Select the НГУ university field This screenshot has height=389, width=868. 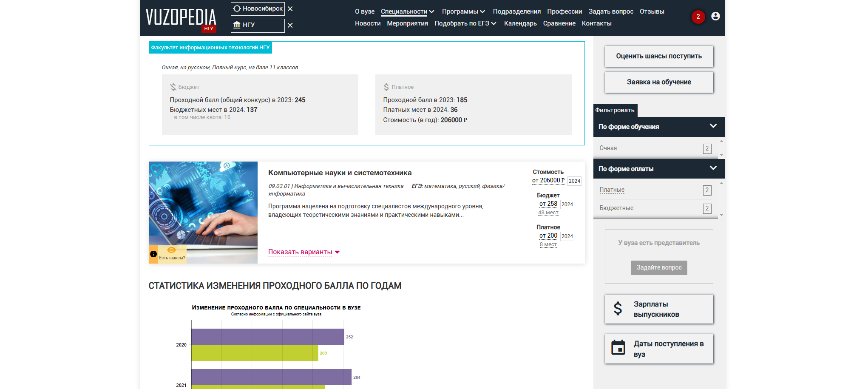coord(258,26)
